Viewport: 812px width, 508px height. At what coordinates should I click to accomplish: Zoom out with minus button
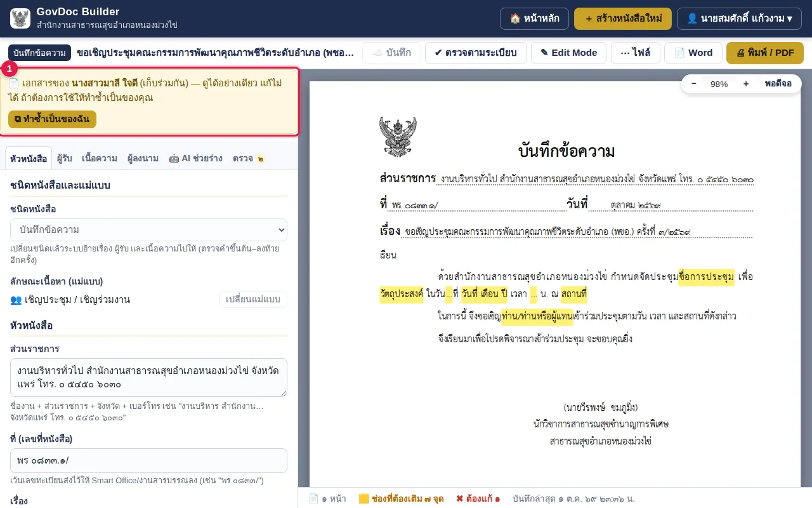click(693, 84)
